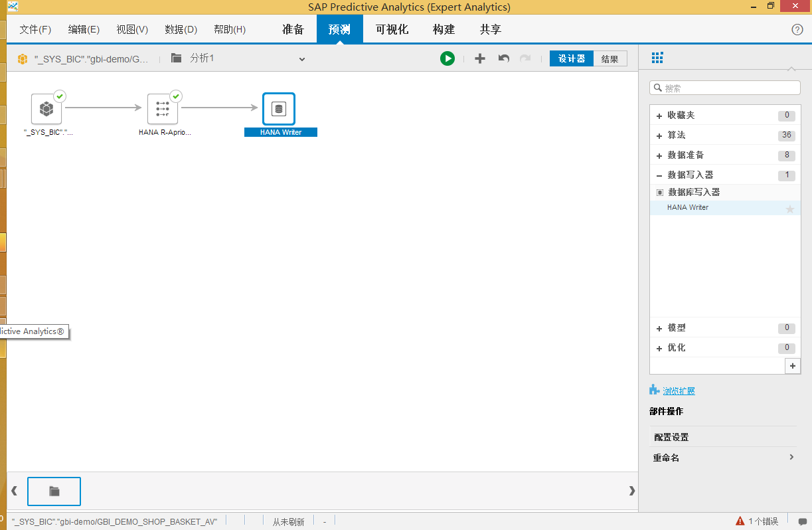The image size is (812, 530).
Task: Collapse the panel with the small up arrow
Action: click(791, 69)
